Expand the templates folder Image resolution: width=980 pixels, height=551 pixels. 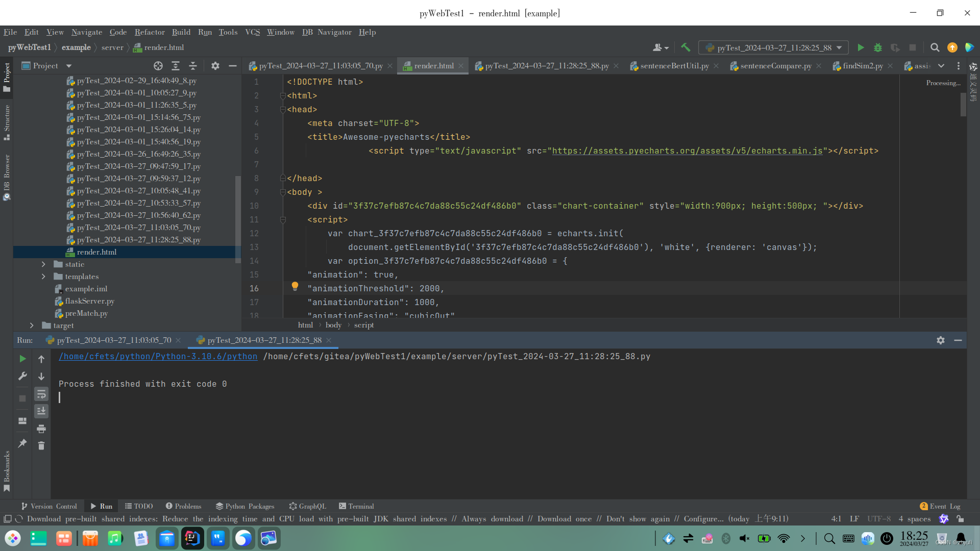point(43,277)
